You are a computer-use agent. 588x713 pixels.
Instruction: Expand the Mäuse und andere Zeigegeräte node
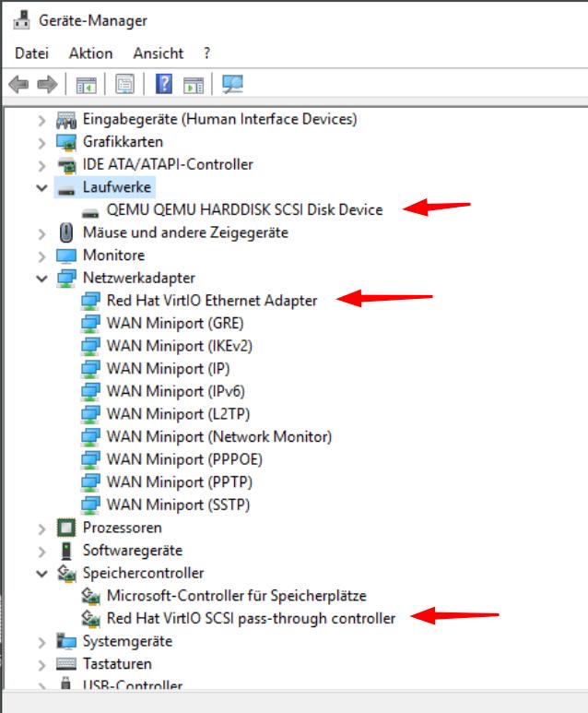pos(41,233)
